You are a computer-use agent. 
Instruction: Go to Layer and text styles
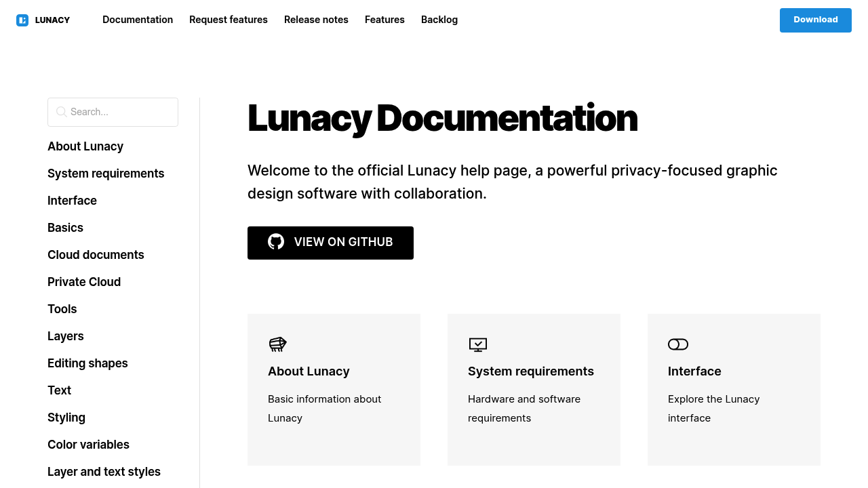[x=104, y=472]
